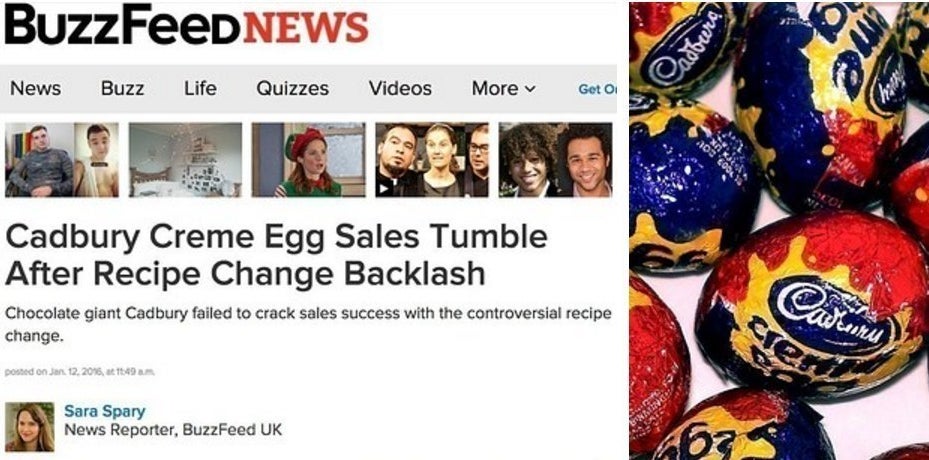929x460 pixels.
Task: Open the Videos section
Action: [400, 89]
